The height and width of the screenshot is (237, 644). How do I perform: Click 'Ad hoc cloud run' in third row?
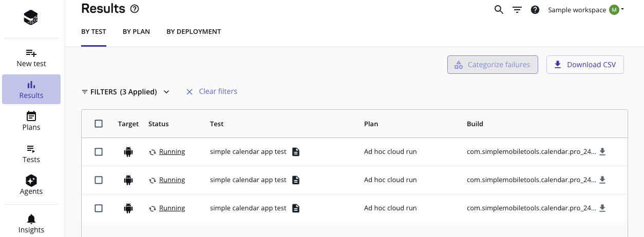pyautogui.click(x=390, y=208)
